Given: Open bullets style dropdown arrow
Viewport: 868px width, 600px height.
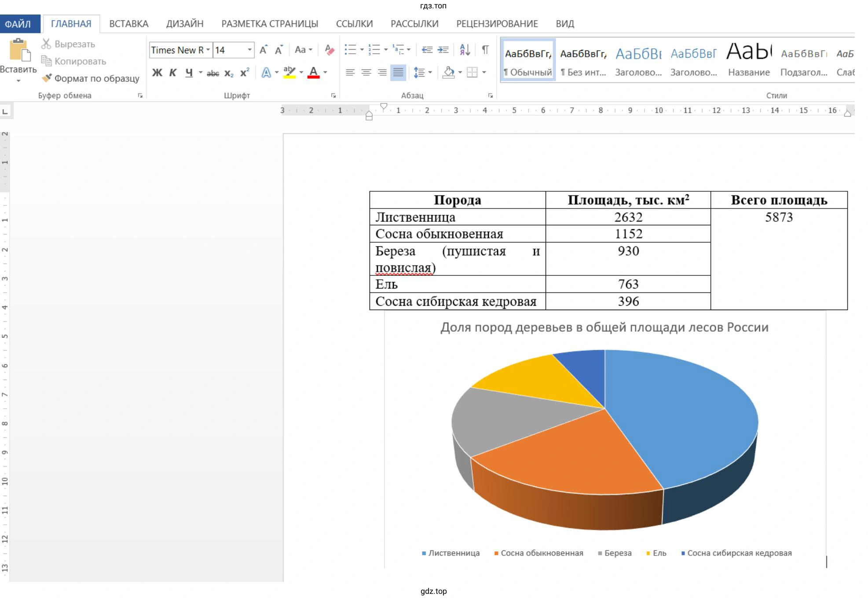Looking at the screenshot, I should [x=362, y=50].
